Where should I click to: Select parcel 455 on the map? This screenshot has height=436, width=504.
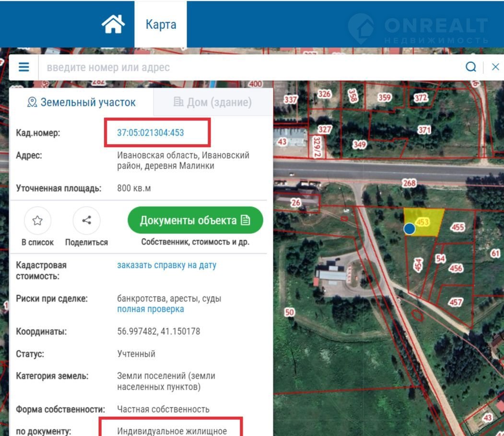coord(457,227)
